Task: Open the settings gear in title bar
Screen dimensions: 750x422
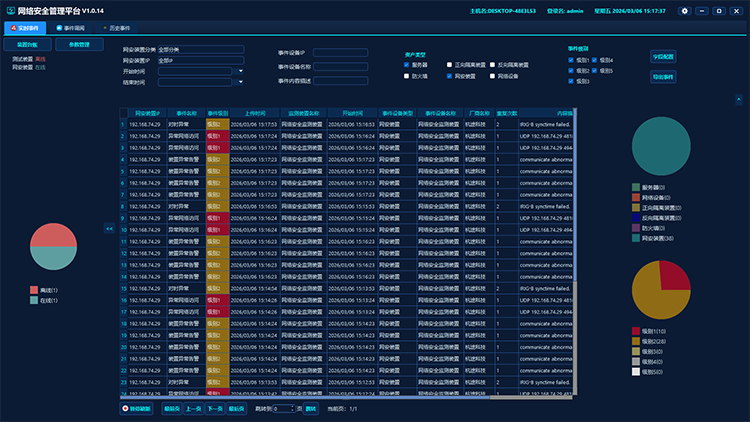Action: pos(685,11)
